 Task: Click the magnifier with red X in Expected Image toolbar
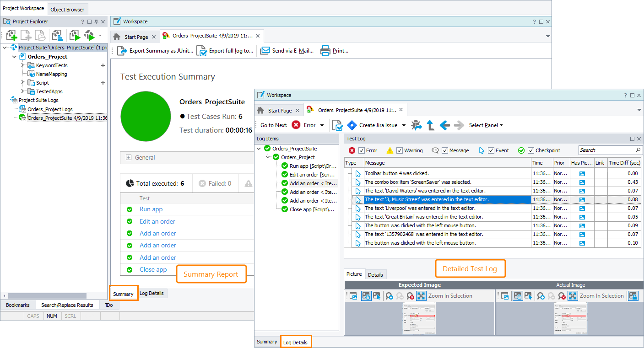pos(411,296)
